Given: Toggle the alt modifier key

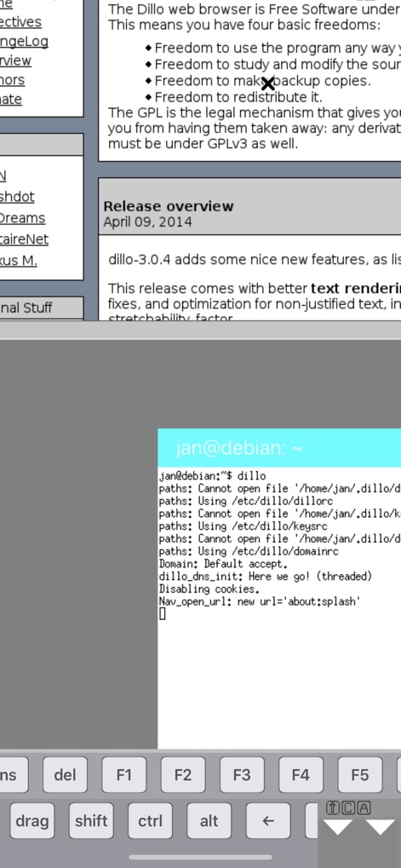Looking at the screenshot, I should tap(209, 820).
